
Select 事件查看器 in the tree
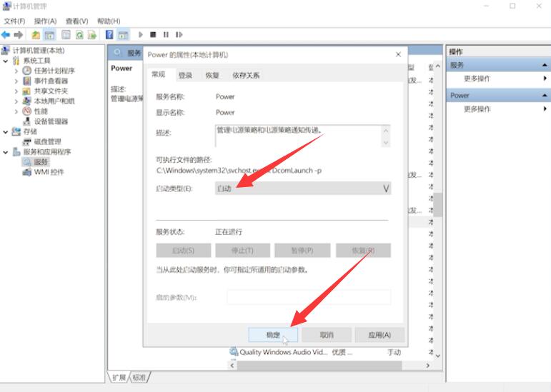pos(51,81)
